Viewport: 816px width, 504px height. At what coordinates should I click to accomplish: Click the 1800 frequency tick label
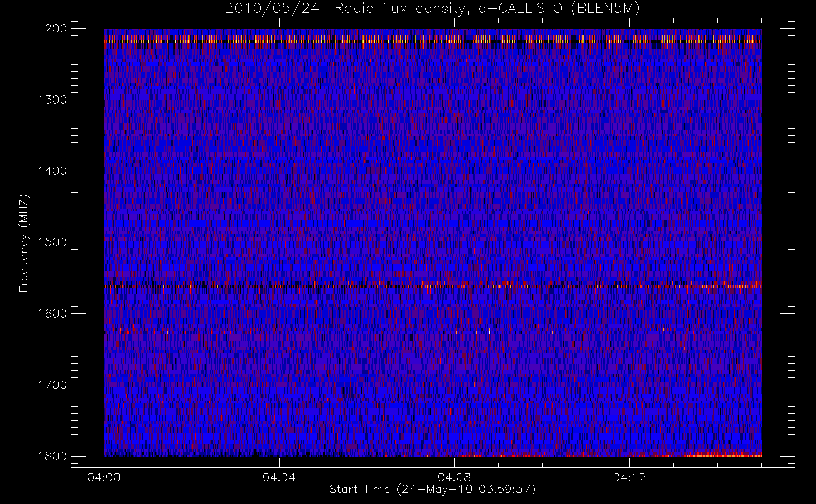(52, 456)
